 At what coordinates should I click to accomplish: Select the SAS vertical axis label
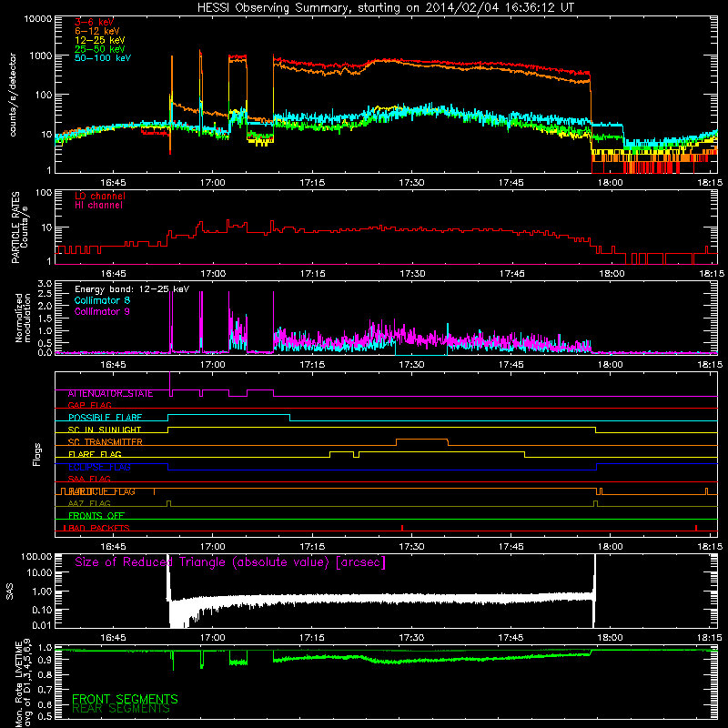10,591
